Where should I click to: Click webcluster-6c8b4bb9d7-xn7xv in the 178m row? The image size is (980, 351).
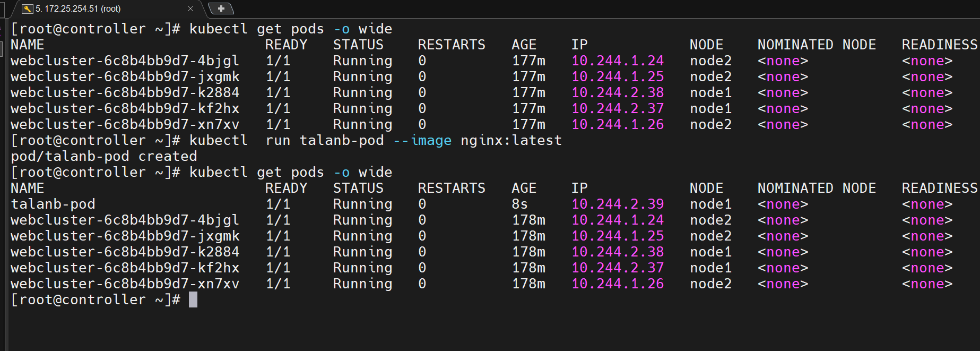125,284
